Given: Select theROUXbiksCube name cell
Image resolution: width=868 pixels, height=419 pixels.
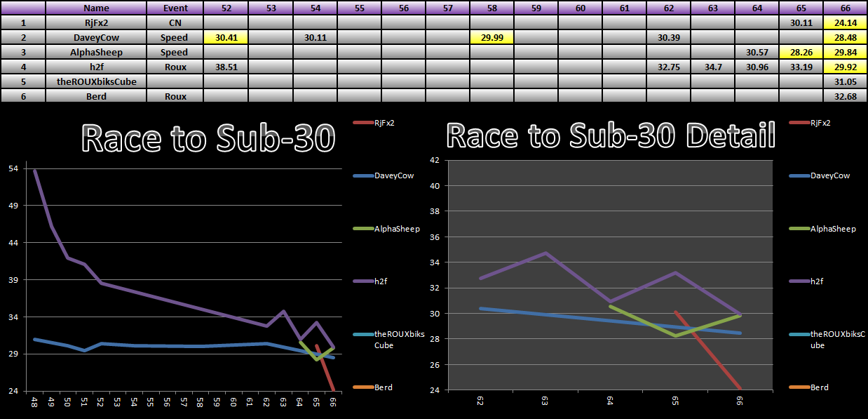Looking at the screenshot, I should pos(96,81).
